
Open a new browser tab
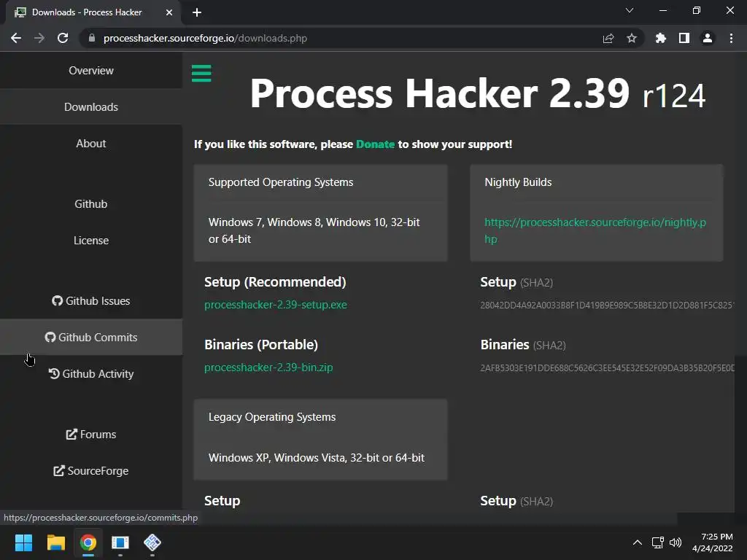pos(197,12)
